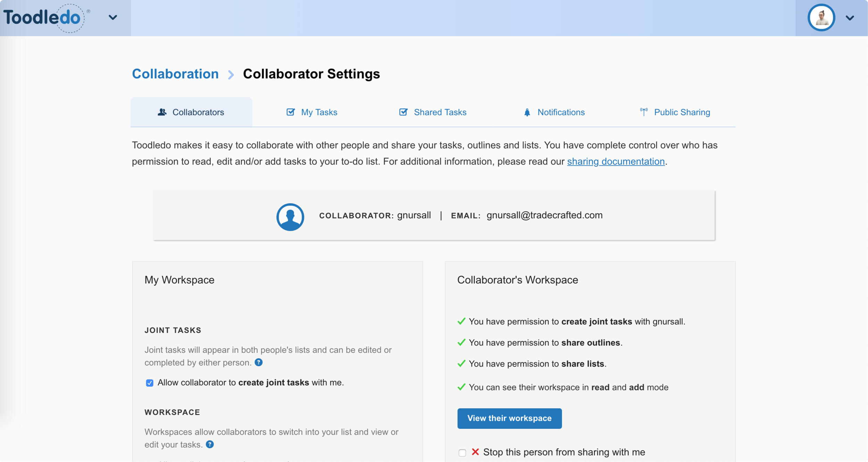Viewport: 868px width, 462px height.
Task: Click the My Tasks checkbox icon
Action: [x=291, y=112]
